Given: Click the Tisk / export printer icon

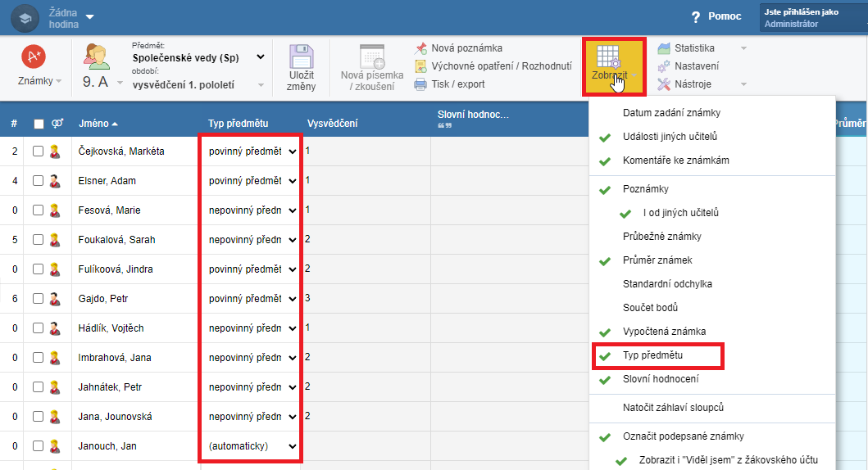Looking at the screenshot, I should point(420,84).
